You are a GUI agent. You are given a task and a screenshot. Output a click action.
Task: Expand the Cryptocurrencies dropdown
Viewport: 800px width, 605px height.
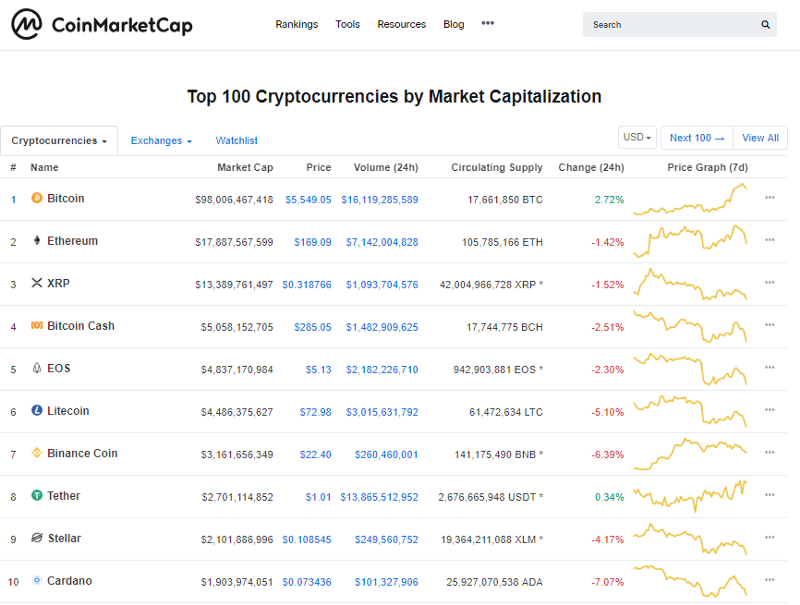(x=59, y=141)
